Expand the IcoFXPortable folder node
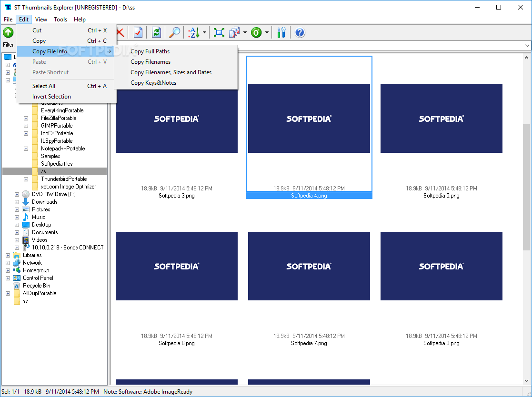Image resolution: width=532 pixels, height=397 pixels. 26,133
